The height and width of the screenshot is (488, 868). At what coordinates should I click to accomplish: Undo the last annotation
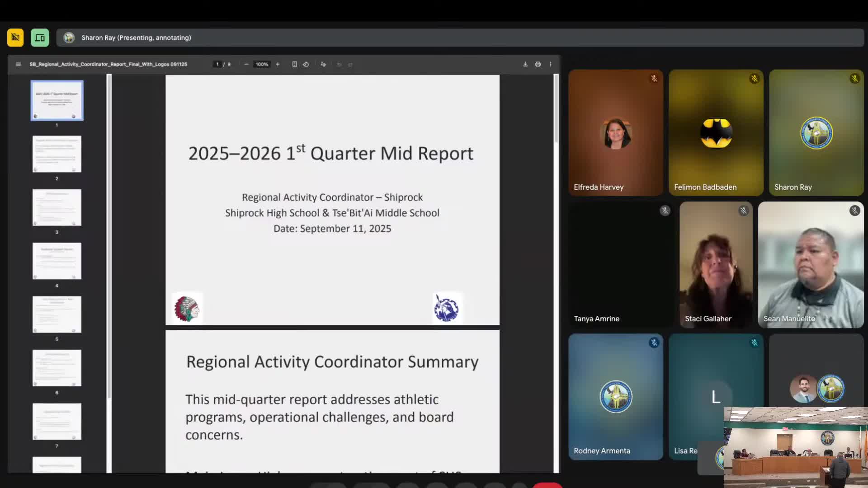point(339,64)
